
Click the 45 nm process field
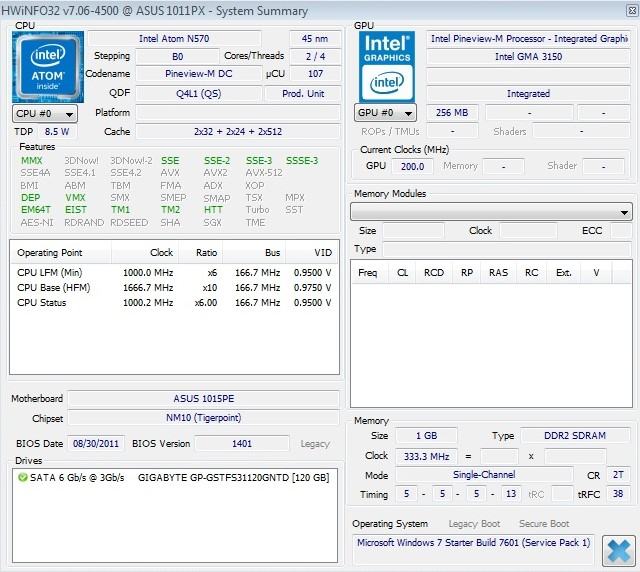tap(315, 39)
